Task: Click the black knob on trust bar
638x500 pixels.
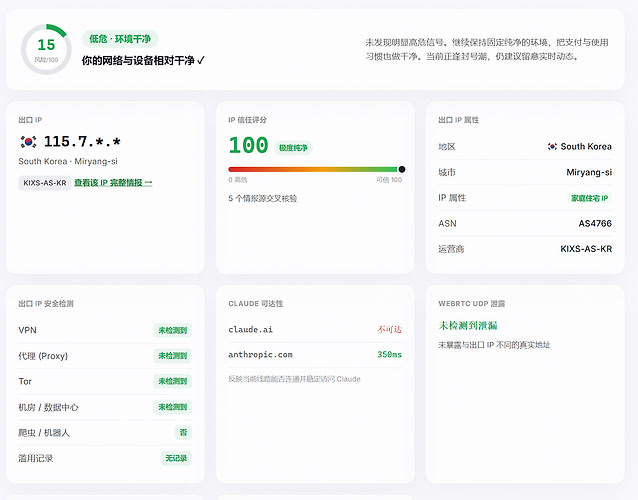Action: (x=402, y=169)
